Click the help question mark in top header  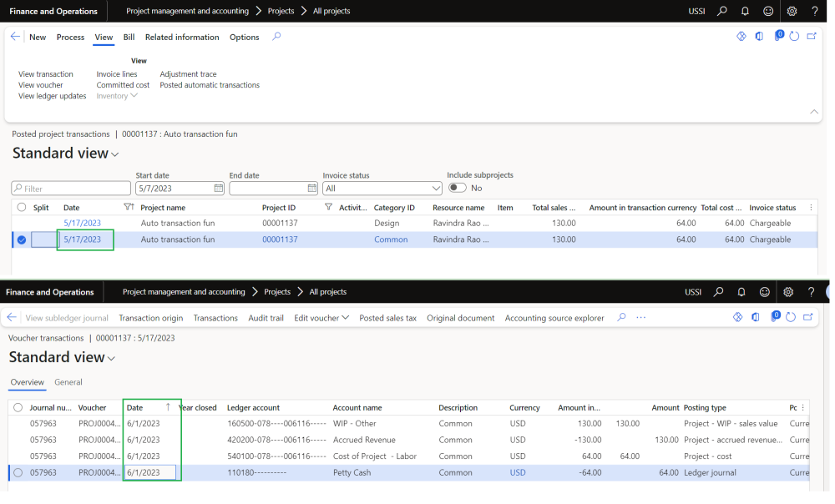pos(815,11)
